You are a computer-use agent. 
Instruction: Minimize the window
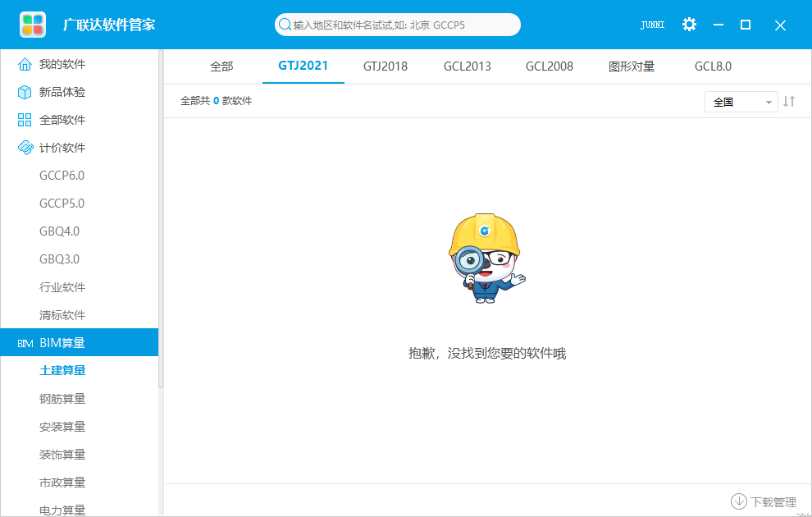(x=718, y=25)
